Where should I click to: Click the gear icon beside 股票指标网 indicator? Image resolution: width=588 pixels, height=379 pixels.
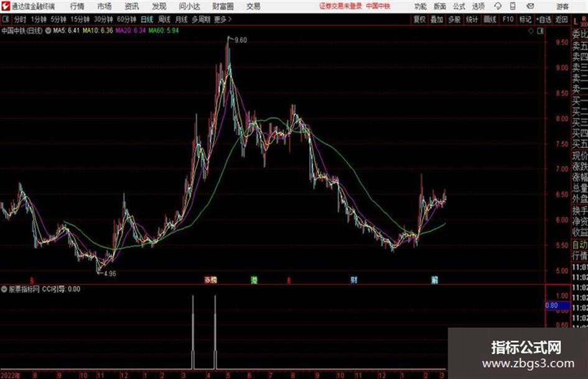coord(4,289)
